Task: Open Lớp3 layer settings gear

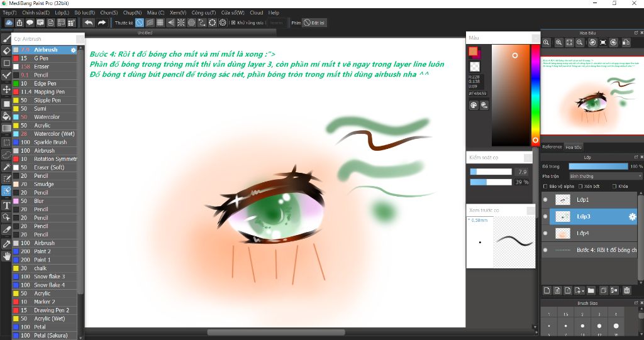Action: coord(633,216)
